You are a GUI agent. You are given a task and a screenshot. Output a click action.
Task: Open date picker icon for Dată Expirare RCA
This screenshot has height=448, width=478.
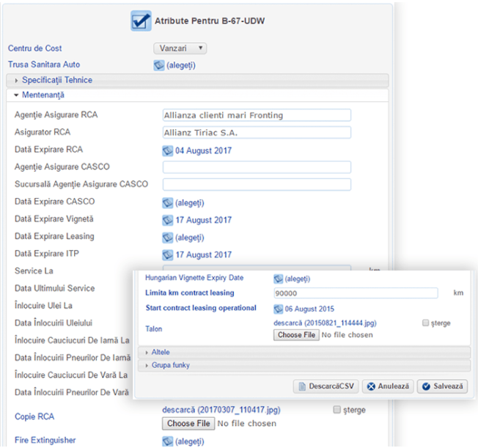pos(167,151)
